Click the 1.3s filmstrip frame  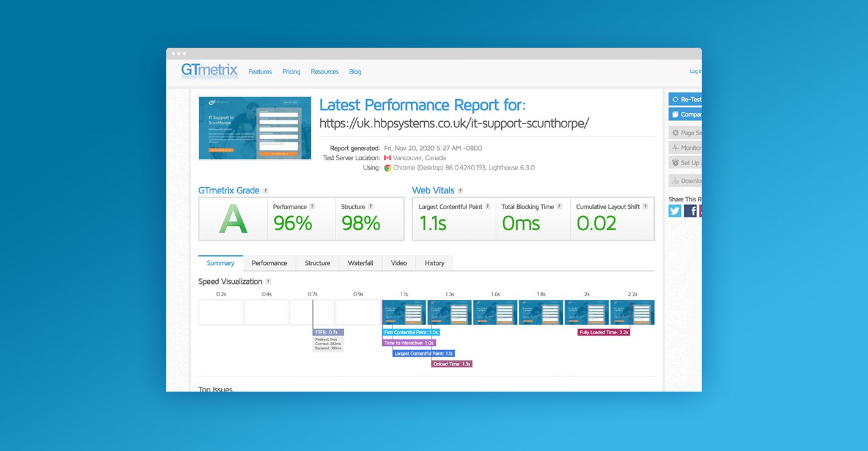click(449, 312)
